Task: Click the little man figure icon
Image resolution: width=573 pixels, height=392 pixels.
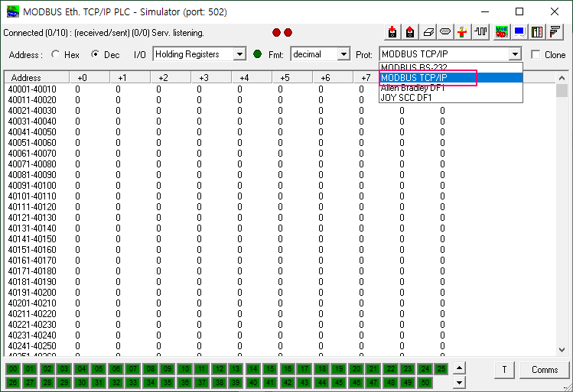Action: (x=462, y=33)
